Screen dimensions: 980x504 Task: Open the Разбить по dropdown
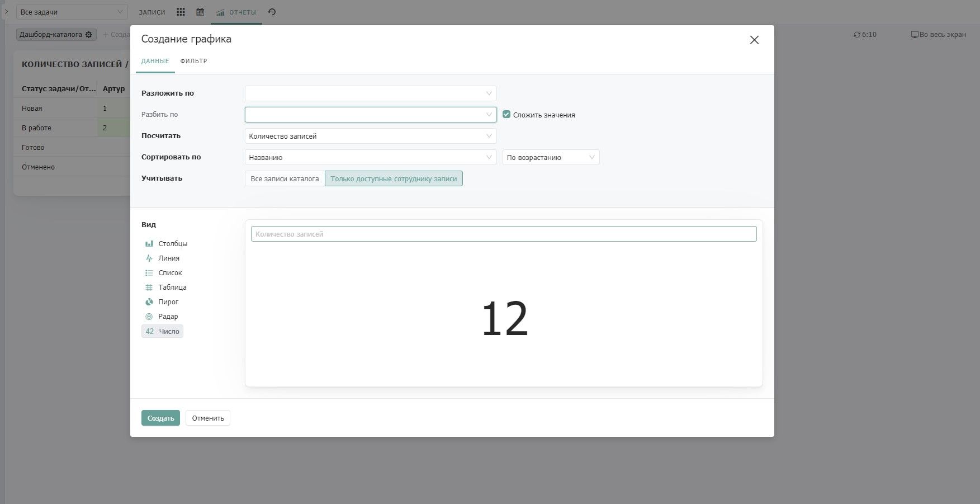[371, 115]
